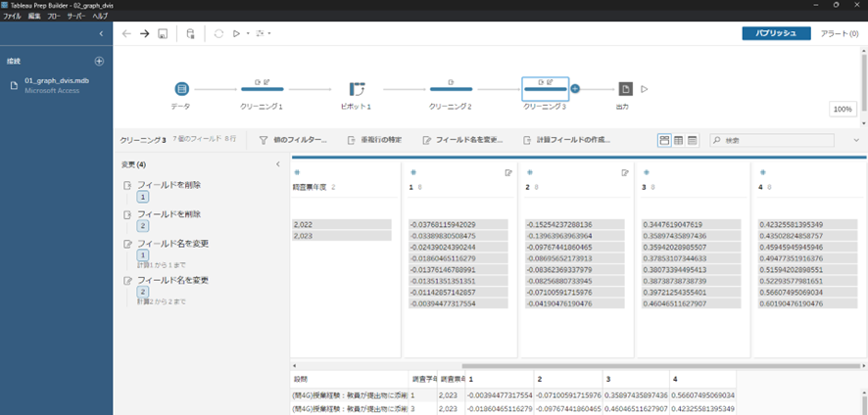
Task: Click the data type icon of field 4
Action: point(762,172)
